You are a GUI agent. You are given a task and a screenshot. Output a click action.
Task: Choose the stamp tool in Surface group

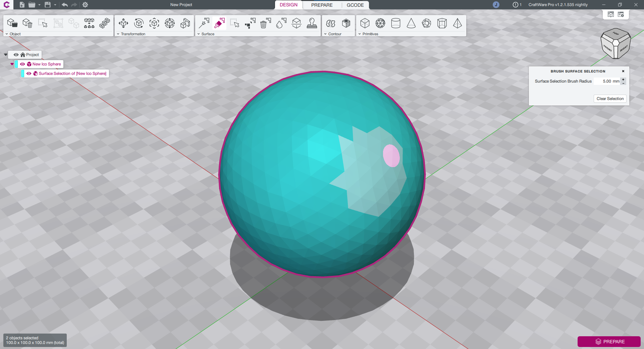click(x=312, y=23)
